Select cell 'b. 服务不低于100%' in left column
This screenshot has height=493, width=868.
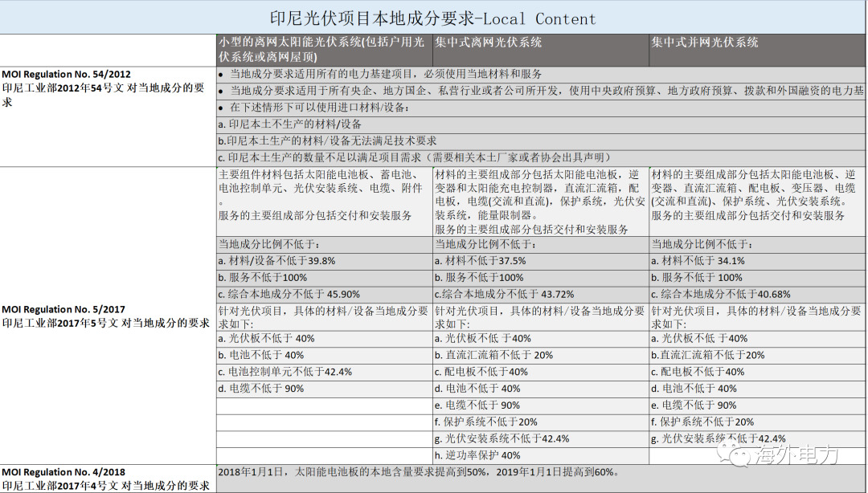tap(325, 278)
